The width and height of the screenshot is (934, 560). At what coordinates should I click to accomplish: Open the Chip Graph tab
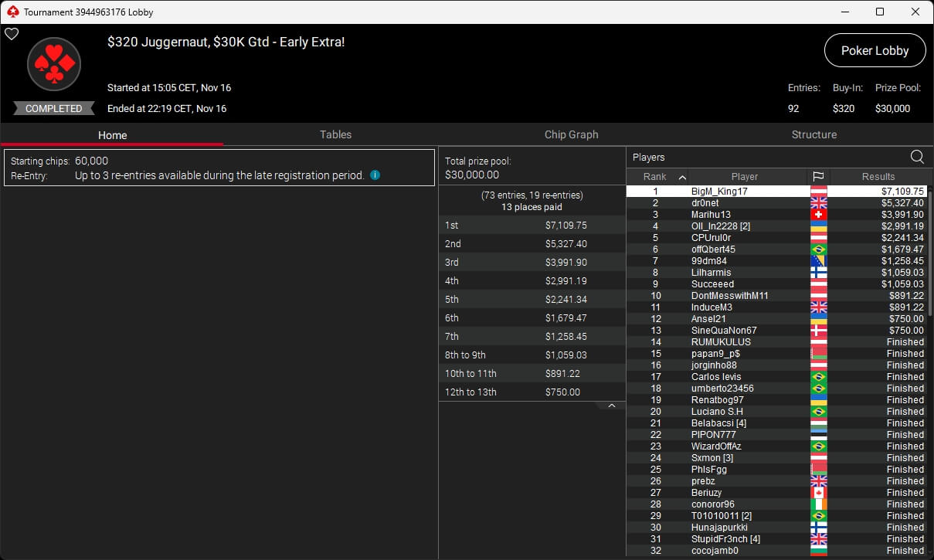pos(571,134)
